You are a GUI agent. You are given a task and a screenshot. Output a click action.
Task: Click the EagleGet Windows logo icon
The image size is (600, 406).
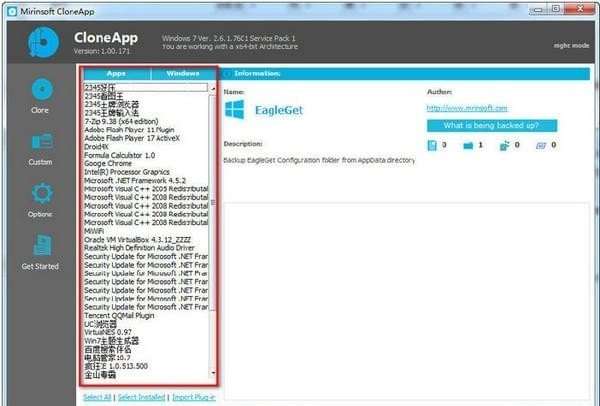(235, 110)
